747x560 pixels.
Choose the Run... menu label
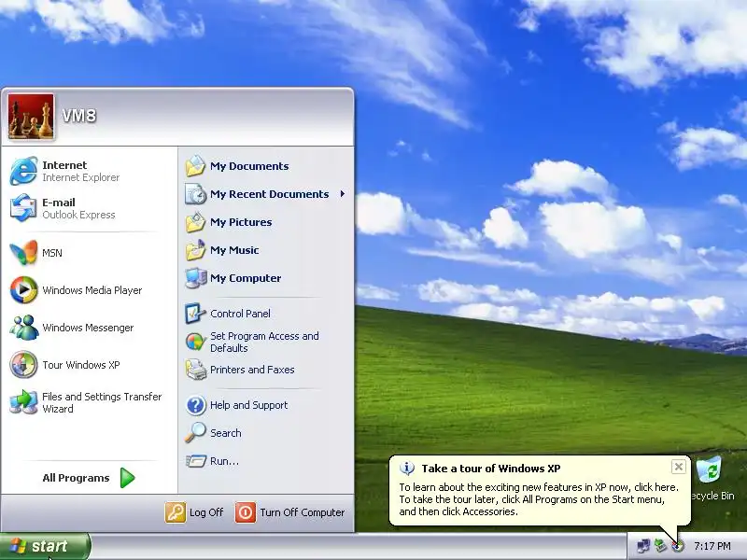[224, 461]
